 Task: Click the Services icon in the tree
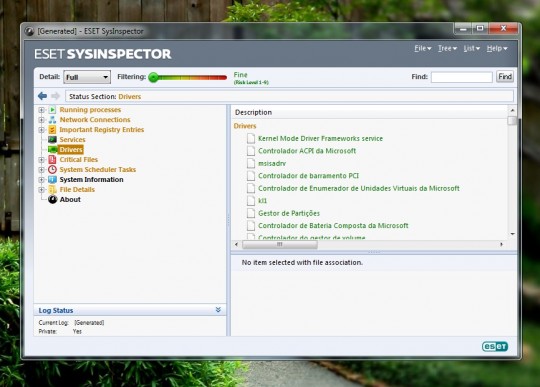click(x=52, y=139)
